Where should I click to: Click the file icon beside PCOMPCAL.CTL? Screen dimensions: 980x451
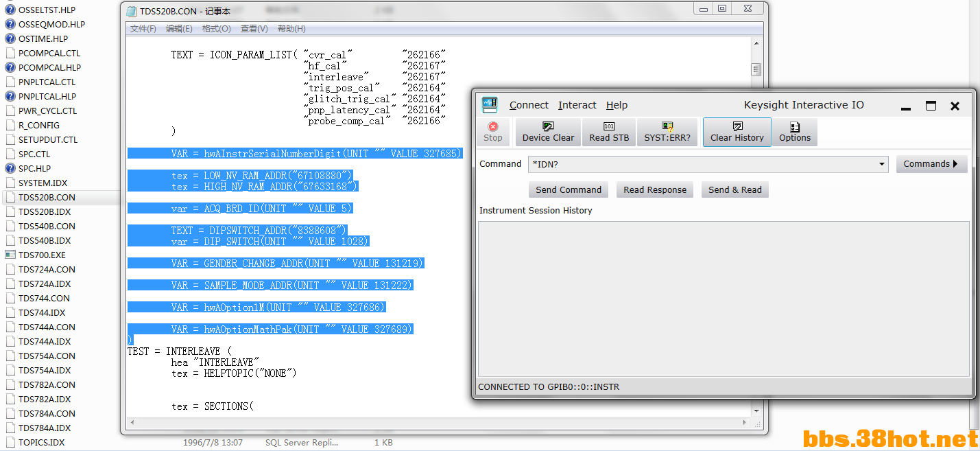coord(10,53)
